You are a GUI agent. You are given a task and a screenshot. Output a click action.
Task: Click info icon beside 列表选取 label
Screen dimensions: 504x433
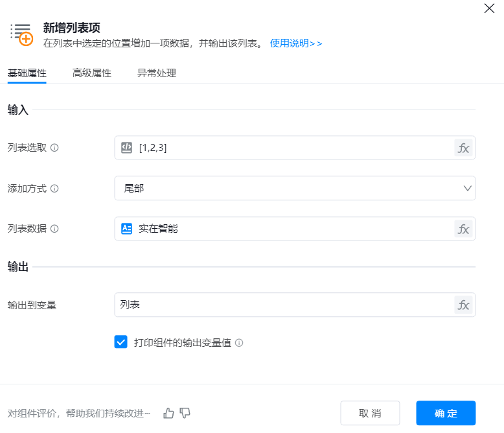54,148
